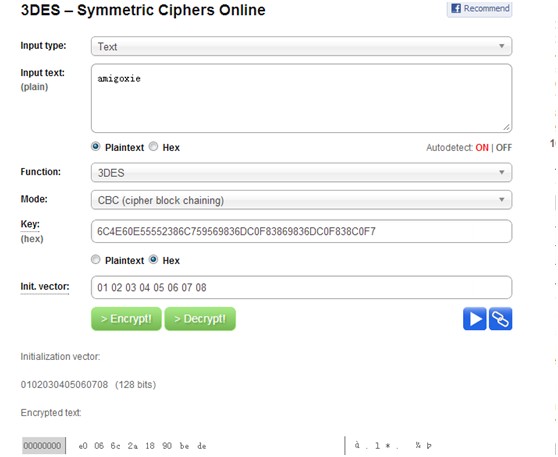Select Plaintext radio for input text
The image size is (558, 457).
pyautogui.click(x=95, y=146)
